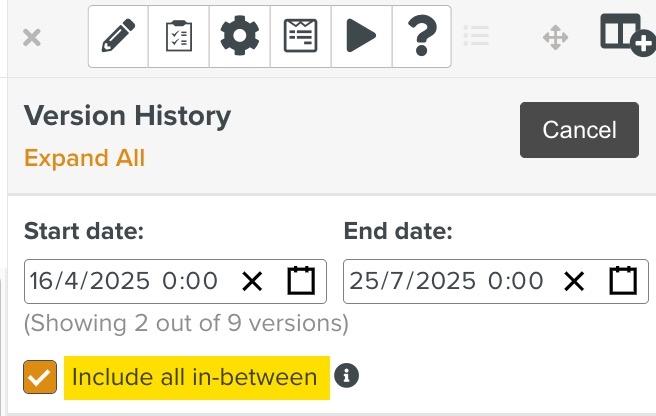Expand All version history entries

(x=84, y=158)
